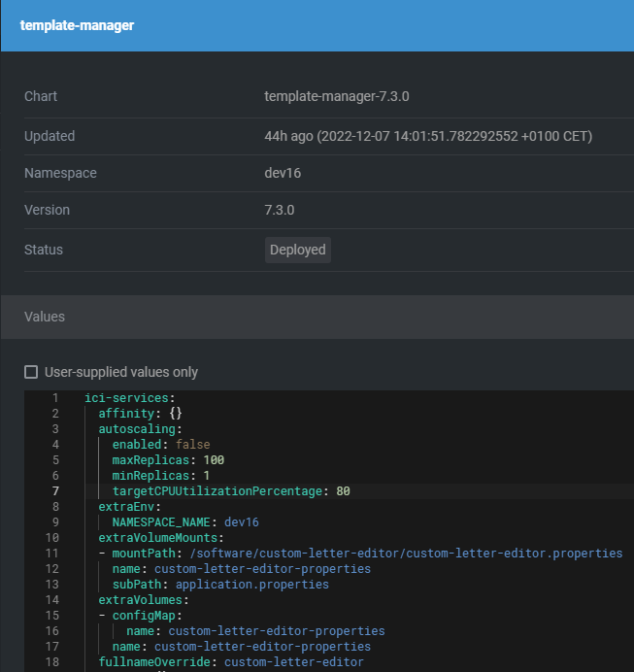Click targetCPUUtilizationPercentage value 80
This screenshot has height=672, width=634.
(x=343, y=491)
